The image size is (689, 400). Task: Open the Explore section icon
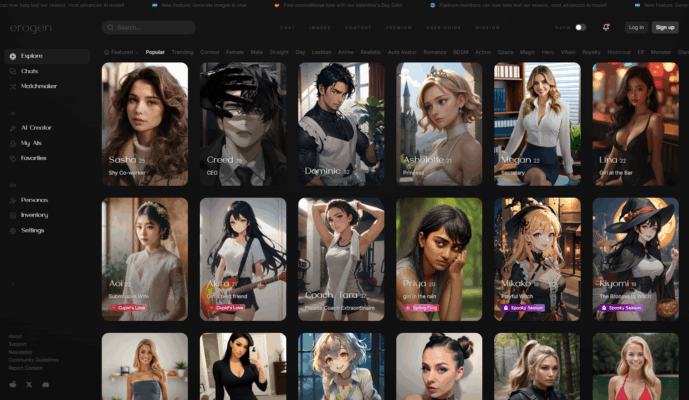tap(12, 57)
